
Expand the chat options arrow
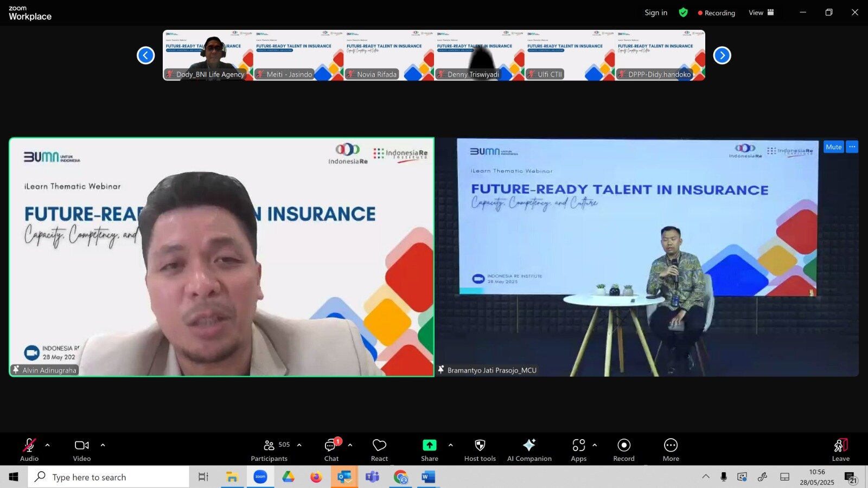350,445
